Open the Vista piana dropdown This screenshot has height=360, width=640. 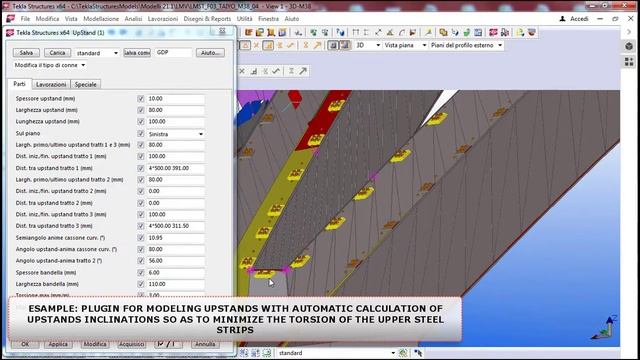point(405,45)
